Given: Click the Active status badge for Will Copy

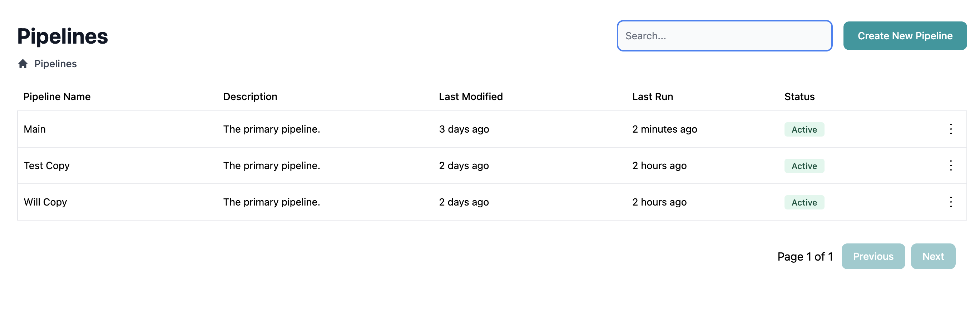Looking at the screenshot, I should (x=804, y=202).
